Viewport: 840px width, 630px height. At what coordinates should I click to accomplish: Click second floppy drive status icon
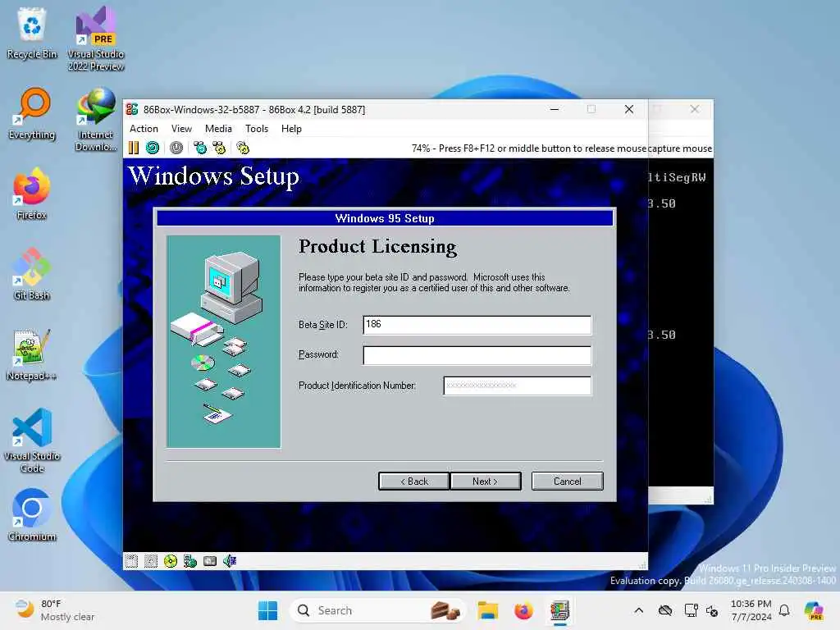151,561
